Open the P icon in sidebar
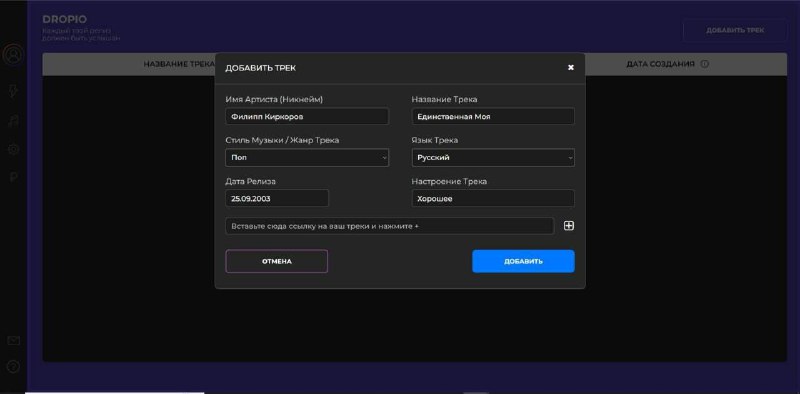The image size is (800, 394). [x=14, y=178]
